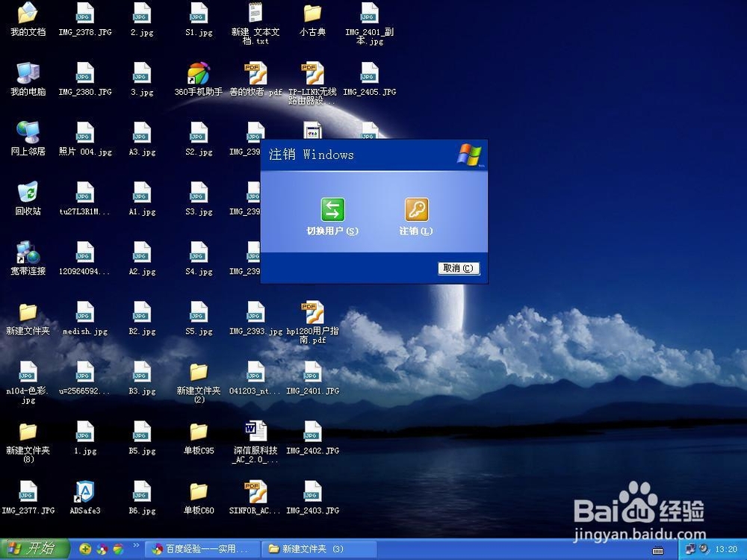Select 新建文件夹 (8) folder icon
This screenshot has width=747, height=560.
(28, 432)
